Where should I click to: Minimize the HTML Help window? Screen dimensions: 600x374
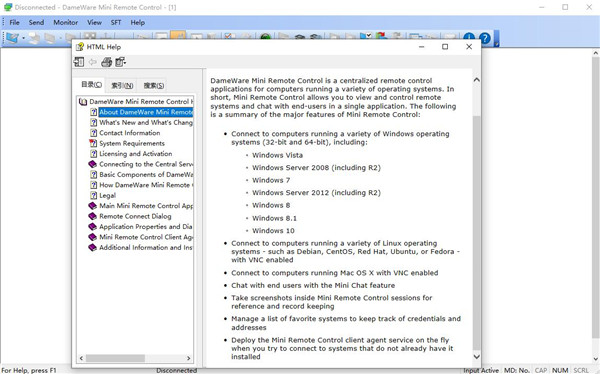click(421, 47)
